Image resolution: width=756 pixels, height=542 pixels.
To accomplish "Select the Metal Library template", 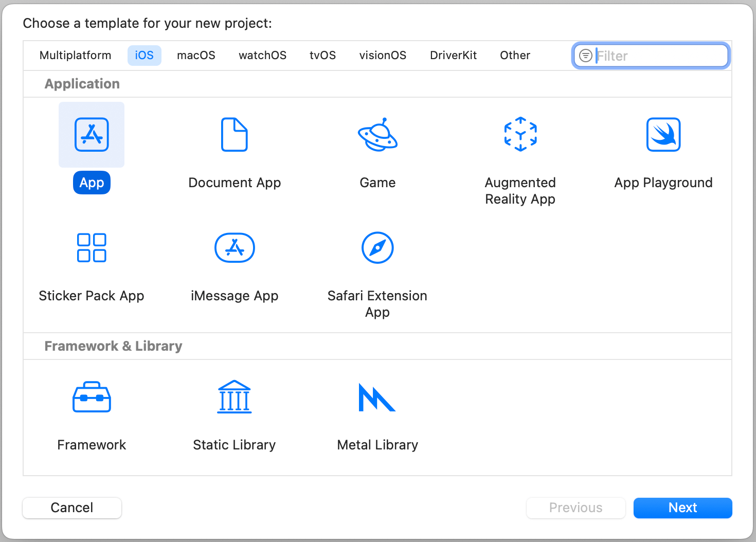I will click(x=377, y=397).
